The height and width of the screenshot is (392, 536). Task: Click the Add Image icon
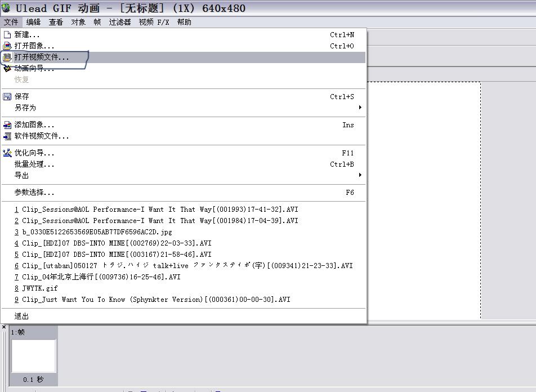(7, 125)
